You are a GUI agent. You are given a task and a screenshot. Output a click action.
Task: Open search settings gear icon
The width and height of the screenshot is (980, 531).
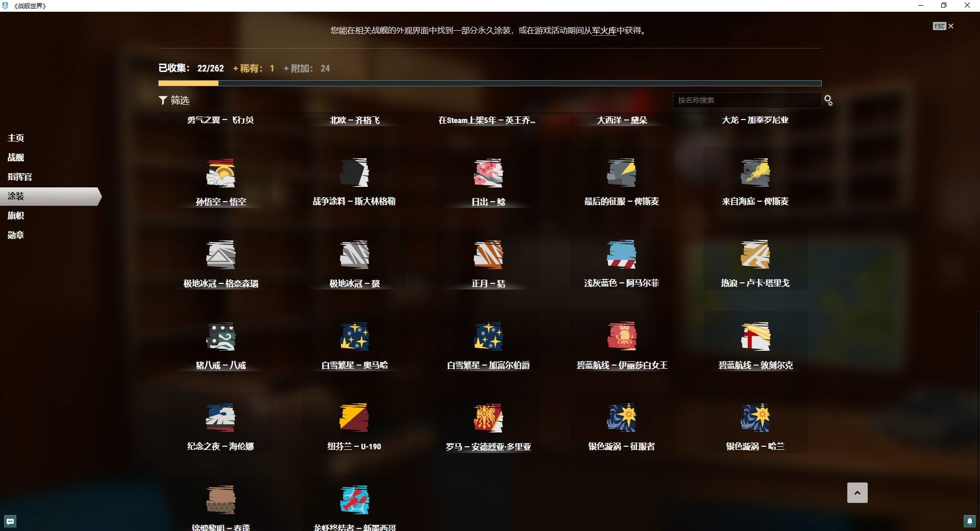[828, 101]
